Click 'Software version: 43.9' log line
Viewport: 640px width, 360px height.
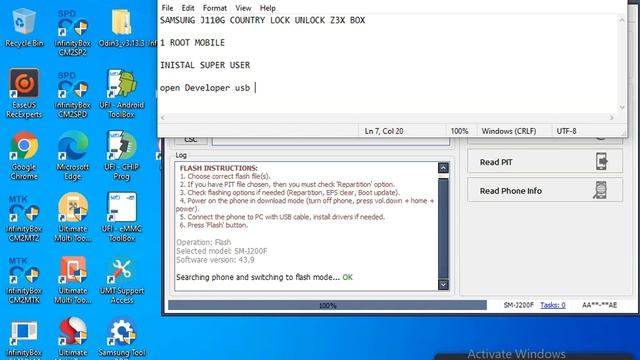[215, 260]
